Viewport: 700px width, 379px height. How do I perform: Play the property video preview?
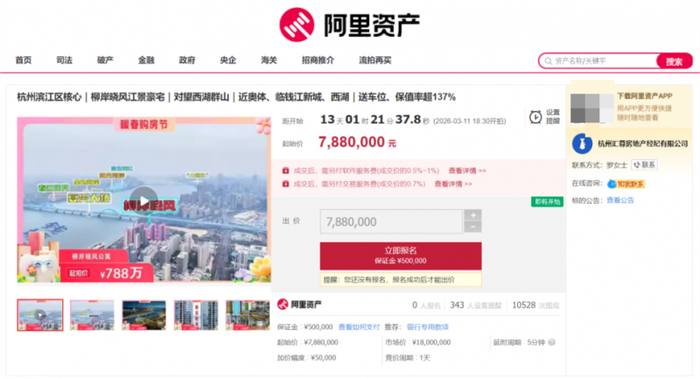(x=143, y=201)
